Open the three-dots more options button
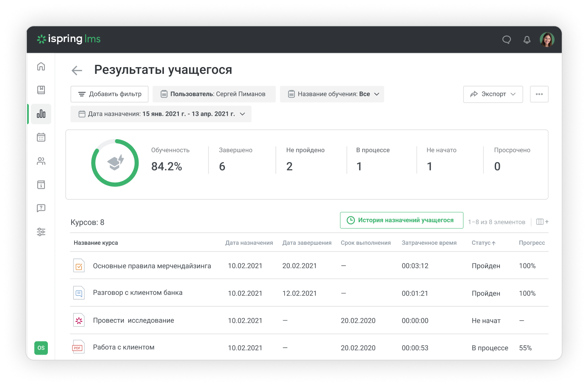 [x=539, y=94]
